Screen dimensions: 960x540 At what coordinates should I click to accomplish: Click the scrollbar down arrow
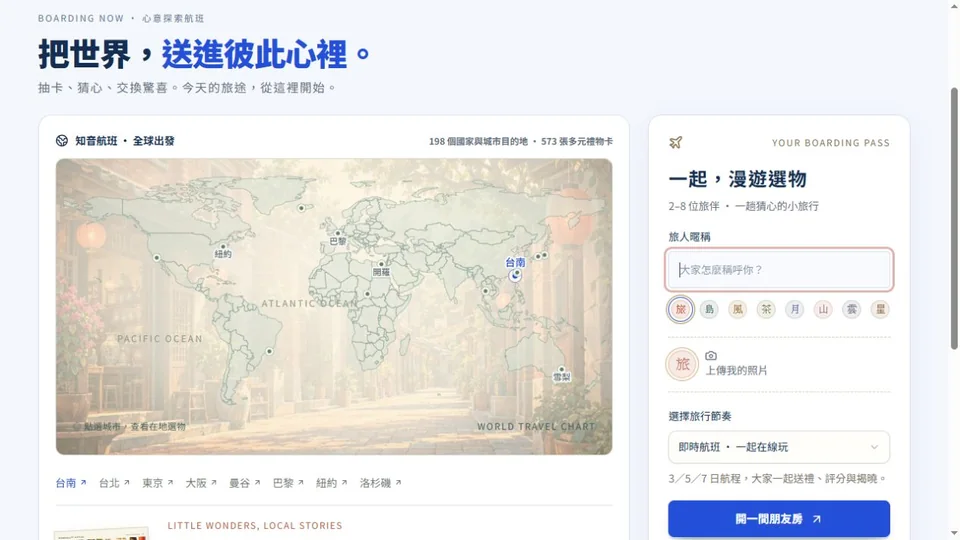pos(954,534)
